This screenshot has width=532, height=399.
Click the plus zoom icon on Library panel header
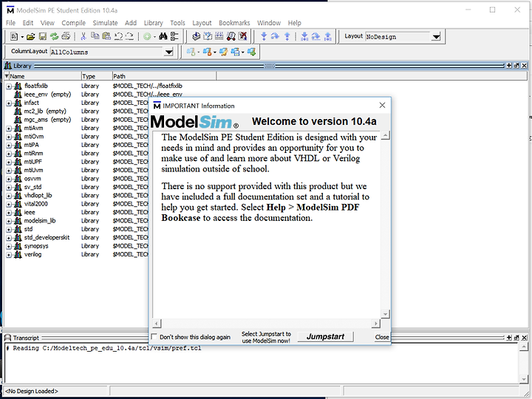tap(509, 66)
